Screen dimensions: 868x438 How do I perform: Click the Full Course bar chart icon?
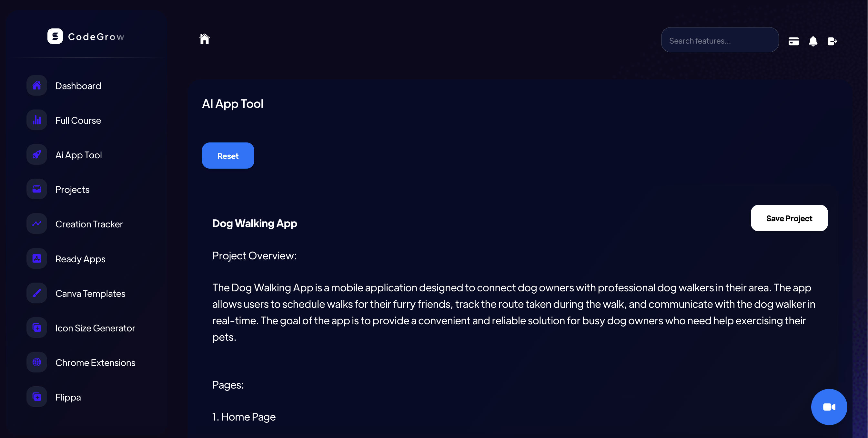(x=37, y=120)
